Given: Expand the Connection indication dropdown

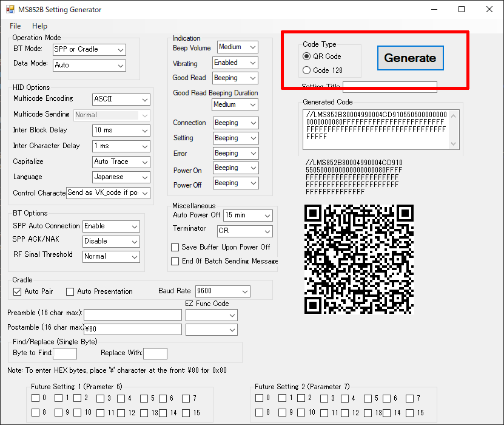Looking at the screenshot, I should click(x=235, y=123).
